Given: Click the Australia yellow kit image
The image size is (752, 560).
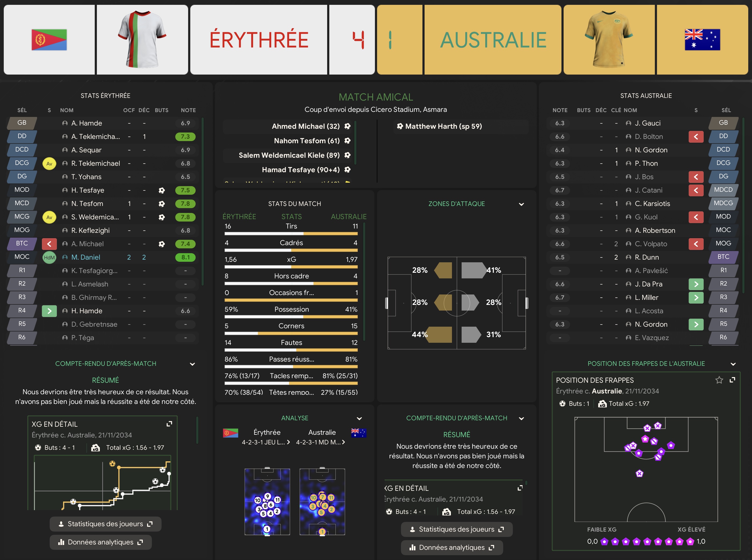Looking at the screenshot, I should tap(609, 40).
